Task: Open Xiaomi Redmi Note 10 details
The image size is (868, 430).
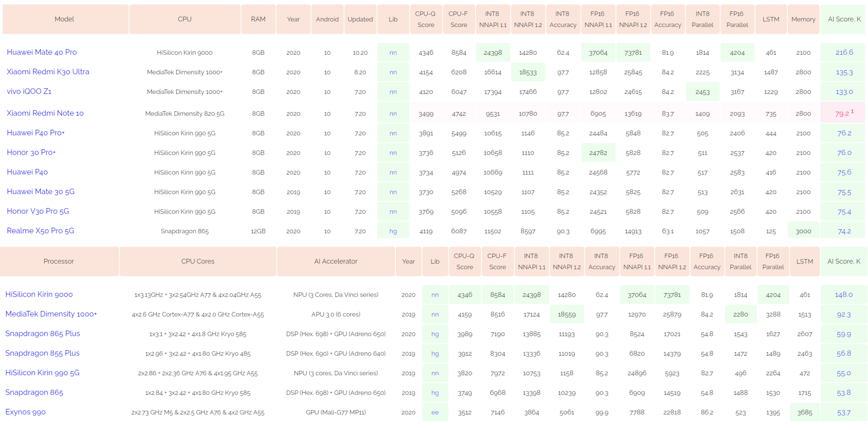Action: click(45, 113)
